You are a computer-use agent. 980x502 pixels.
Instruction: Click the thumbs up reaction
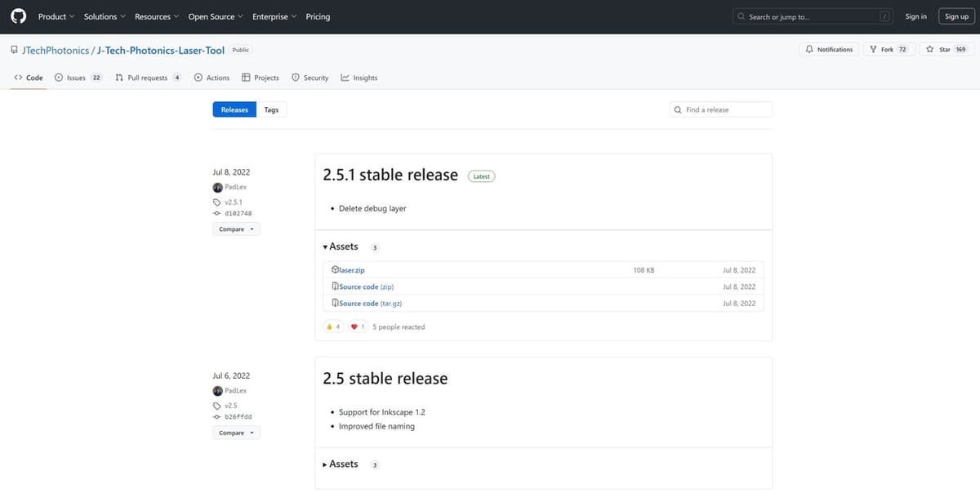point(333,327)
